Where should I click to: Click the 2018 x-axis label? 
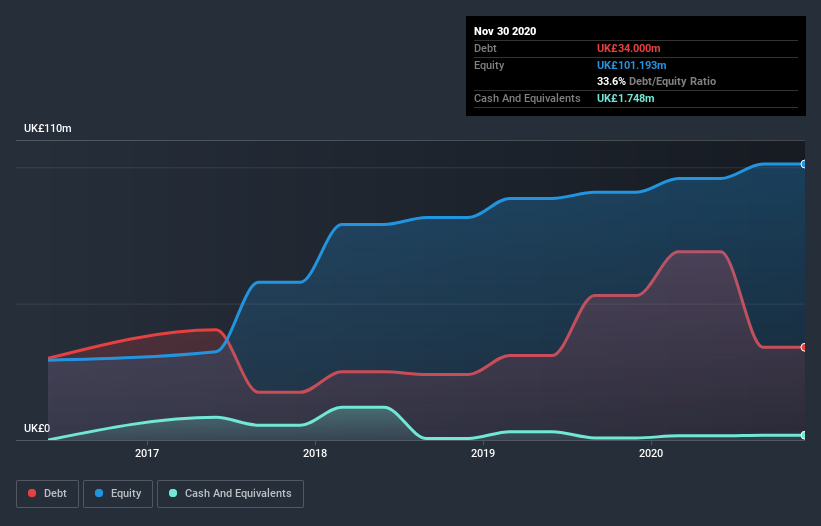(x=315, y=453)
